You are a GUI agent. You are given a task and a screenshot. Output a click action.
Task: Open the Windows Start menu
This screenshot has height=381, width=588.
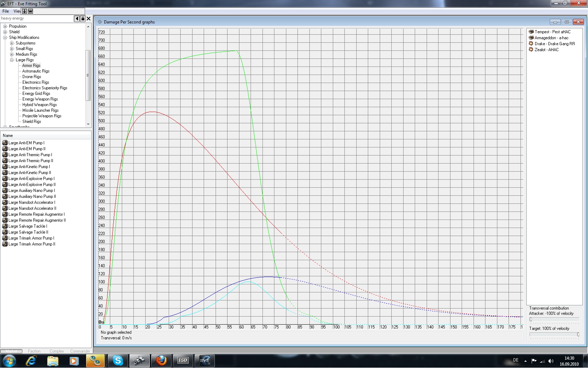[x=9, y=360]
